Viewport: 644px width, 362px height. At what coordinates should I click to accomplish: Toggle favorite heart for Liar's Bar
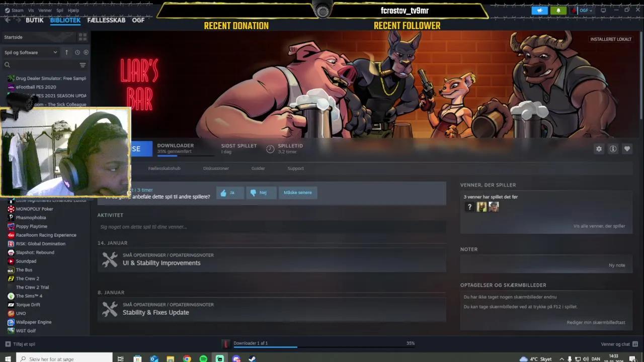point(627,149)
